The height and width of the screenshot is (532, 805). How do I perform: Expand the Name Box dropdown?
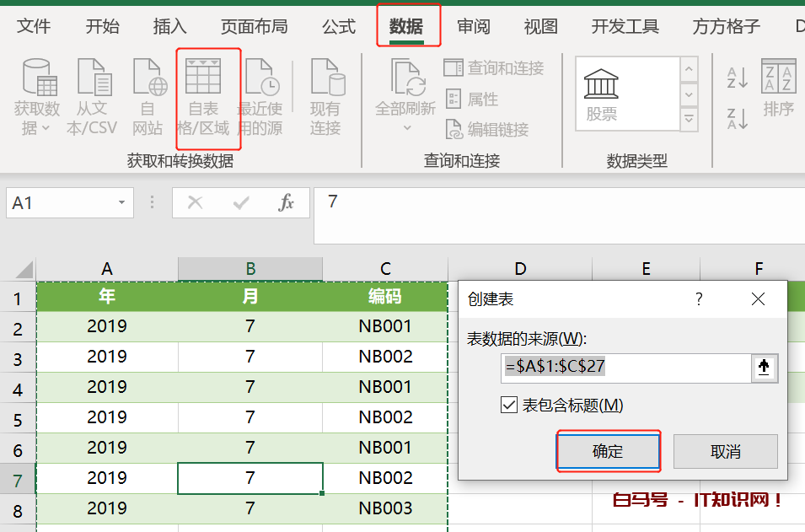(121, 202)
